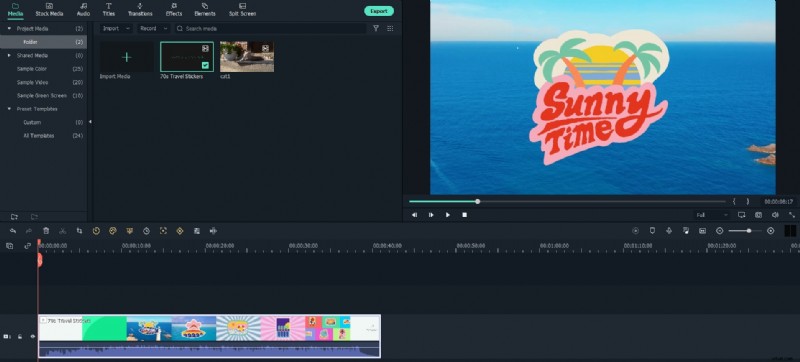800x362 pixels.
Task: Toggle the 70s Travel Stickers checkmark
Action: pyautogui.click(x=205, y=65)
